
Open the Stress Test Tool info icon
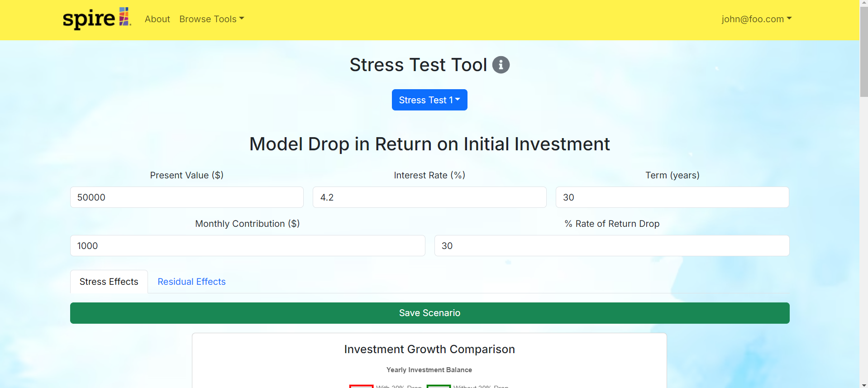[501, 65]
